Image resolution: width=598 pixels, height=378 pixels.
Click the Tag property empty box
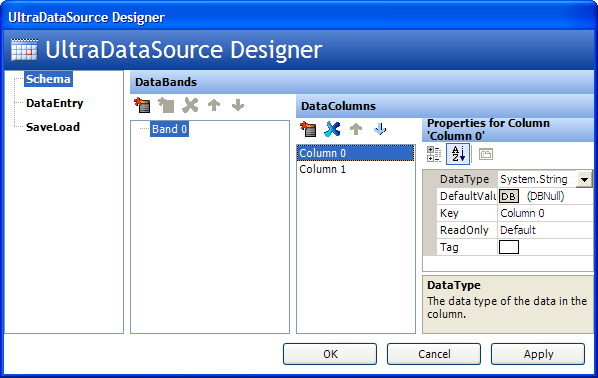509,247
